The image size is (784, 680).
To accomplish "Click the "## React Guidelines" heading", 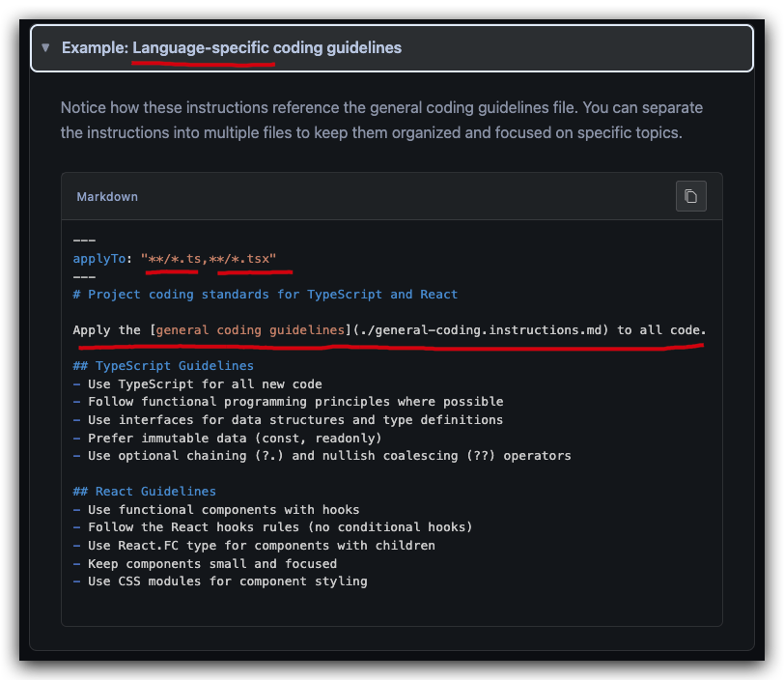I will [x=144, y=492].
